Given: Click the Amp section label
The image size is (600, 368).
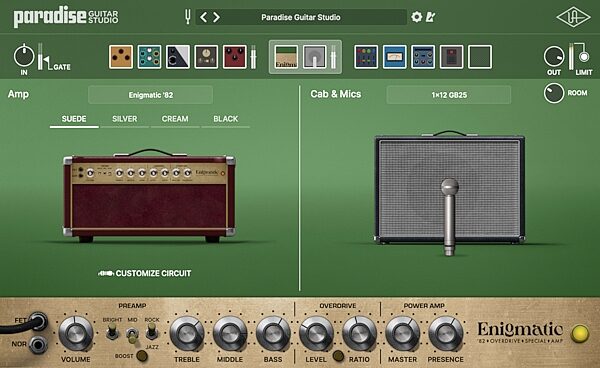Looking at the screenshot, I should (x=18, y=94).
